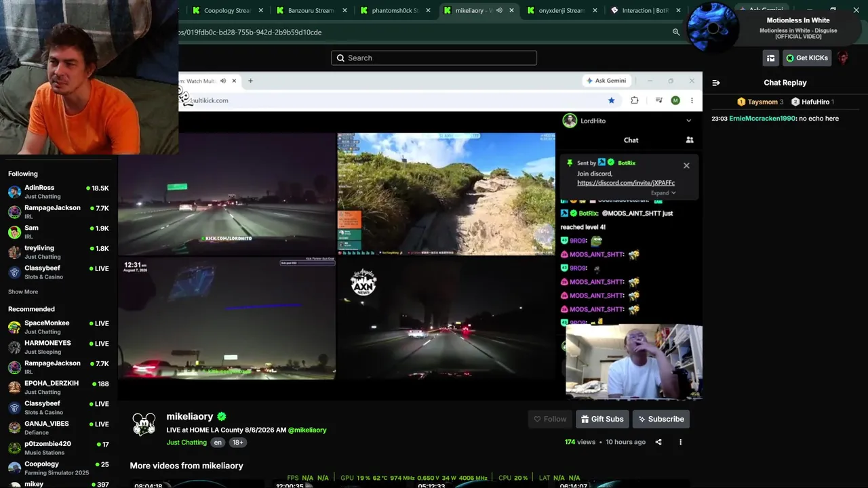Image resolution: width=868 pixels, height=488 pixels.
Task: Click the layout panel icon beside Get KICKs
Action: coord(770,58)
